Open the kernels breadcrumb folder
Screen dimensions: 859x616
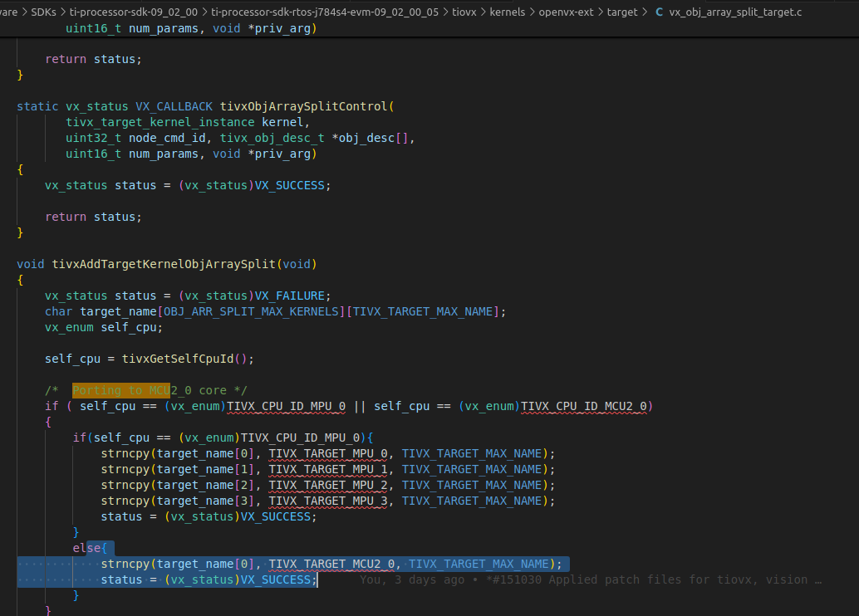coord(508,12)
